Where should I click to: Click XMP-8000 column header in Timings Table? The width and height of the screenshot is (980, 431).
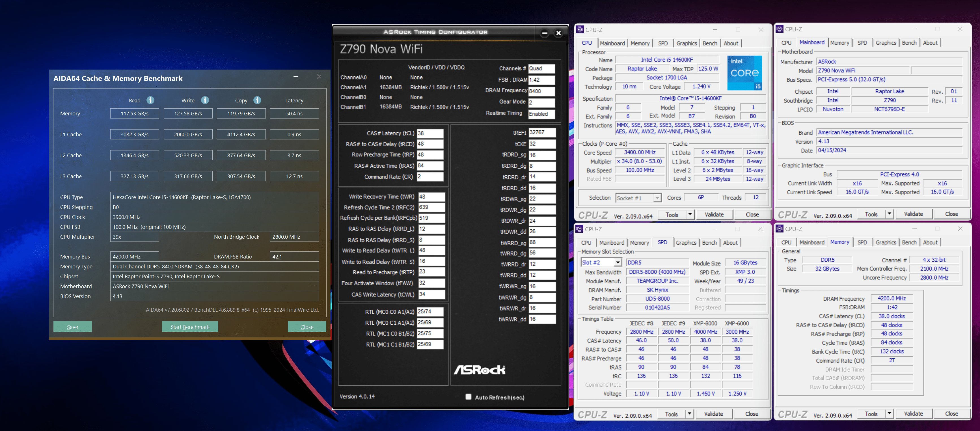(x=705, y=323)
